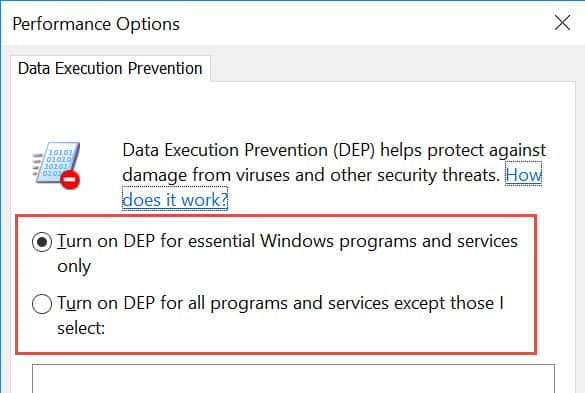Click the blank area above the DEP description
This screenshot has height=393, width=585.
[x=293, y=110]
